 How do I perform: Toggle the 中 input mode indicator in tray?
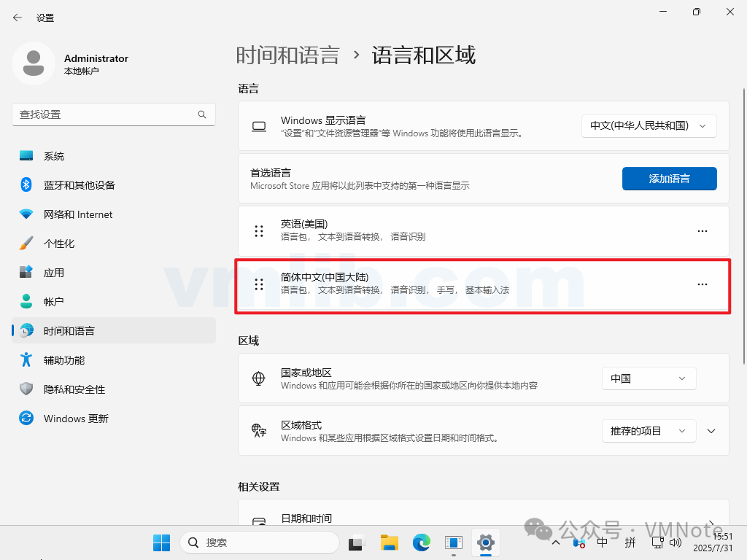(602, 542)
